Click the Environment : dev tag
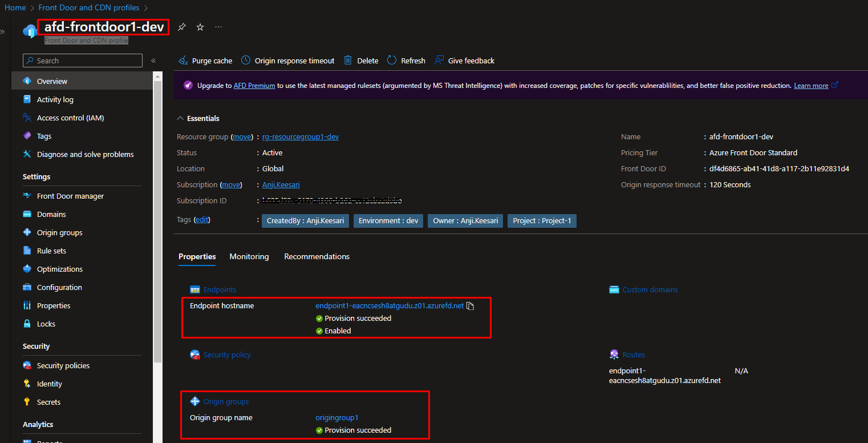The image size is (868, 443). (x=388, y=221)
